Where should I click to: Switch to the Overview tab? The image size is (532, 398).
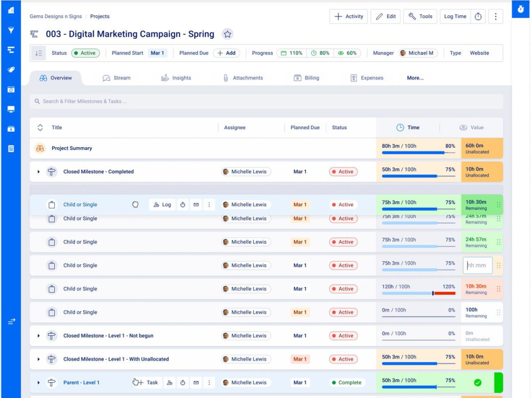[56, 78]
